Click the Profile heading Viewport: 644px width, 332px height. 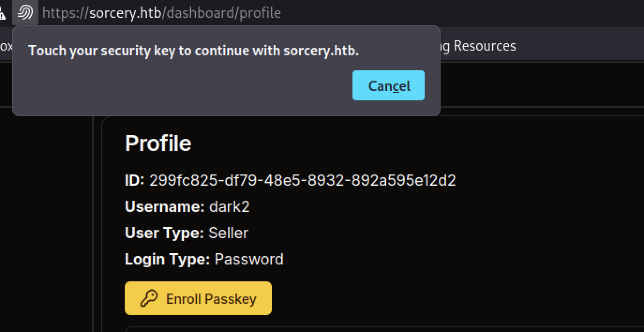[158, 143]
